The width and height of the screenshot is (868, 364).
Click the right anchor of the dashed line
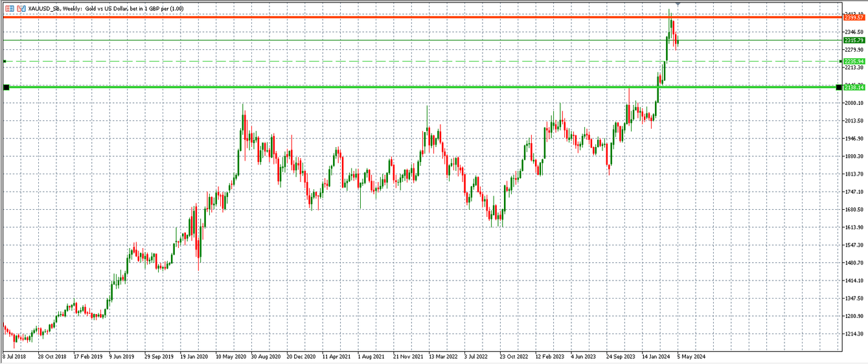pos(841,62)
